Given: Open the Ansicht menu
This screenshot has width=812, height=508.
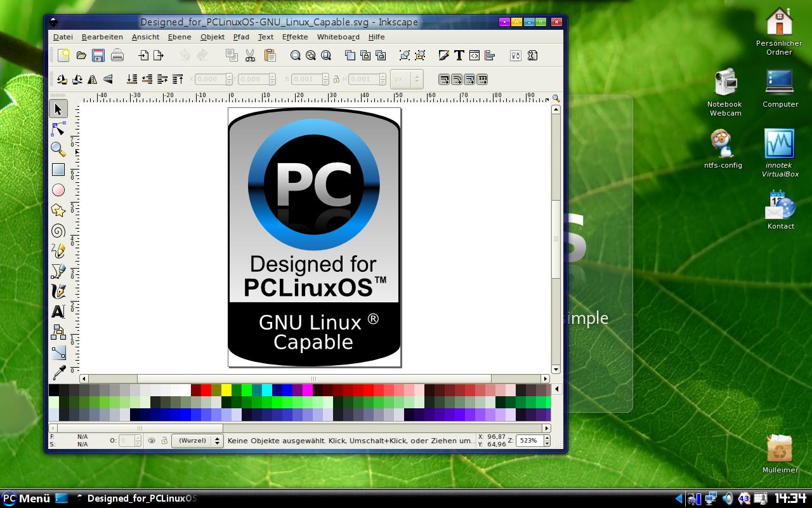Looking at the screenshot, I should point(145,37).
